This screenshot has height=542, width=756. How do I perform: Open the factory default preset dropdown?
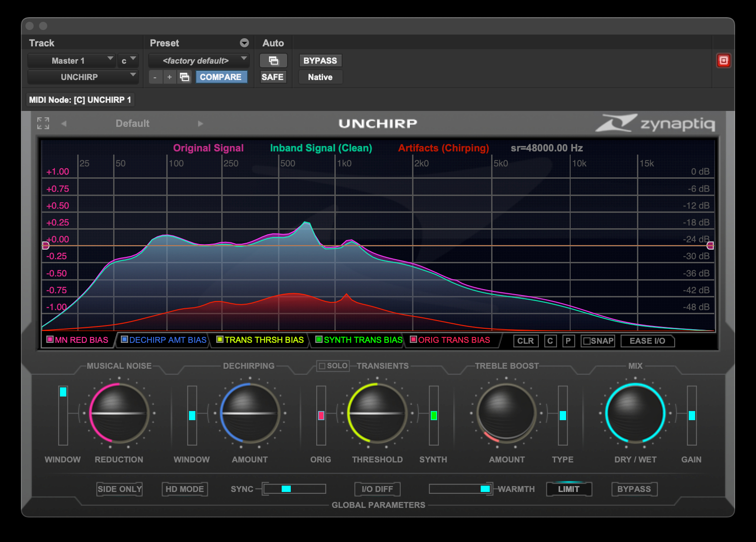pos(199,60)
